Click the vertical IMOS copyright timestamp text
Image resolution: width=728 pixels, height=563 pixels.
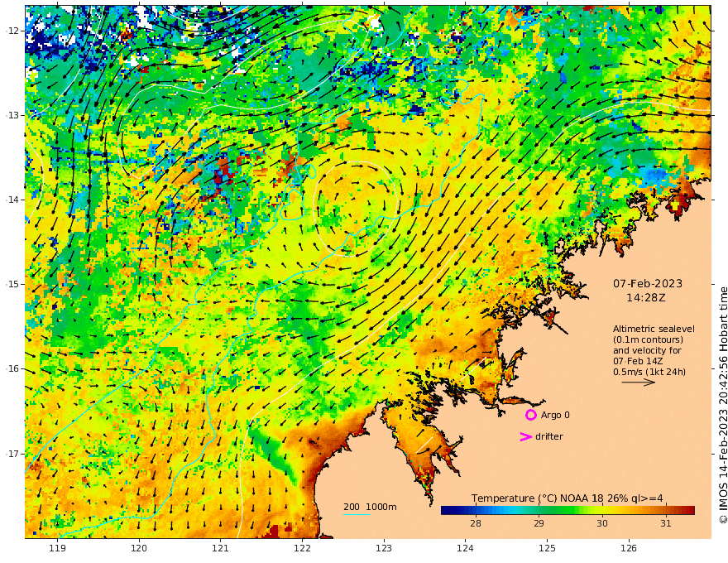pyautogui.click(x=722, y=405)
